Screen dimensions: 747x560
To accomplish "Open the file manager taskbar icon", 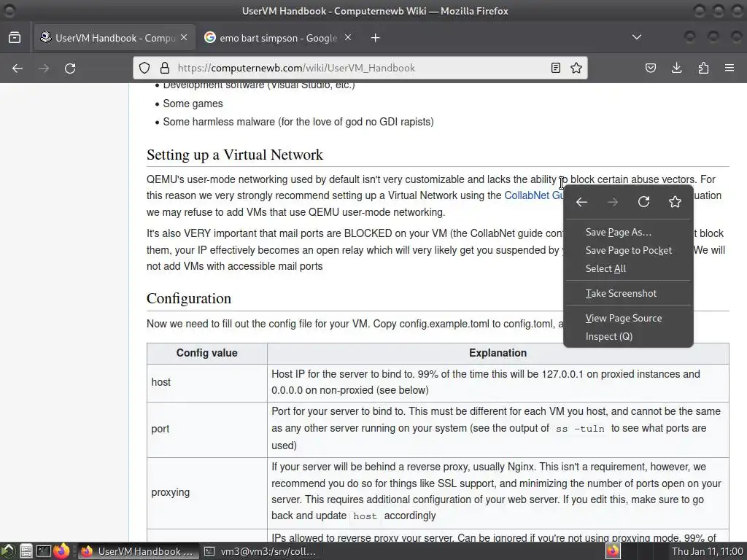I will tap(26, 551).
